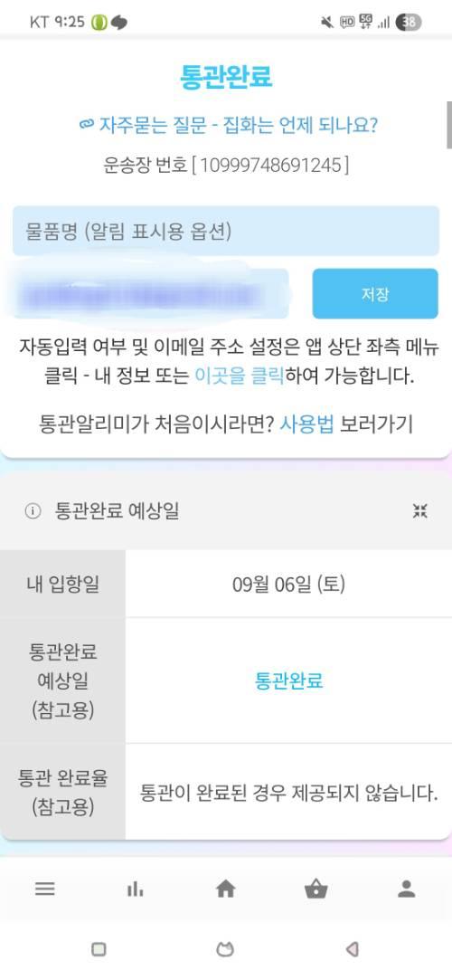Screen dimensions: 452x980
Task: Open the 사용법 guide link
Action: click(x=306, y=424)
